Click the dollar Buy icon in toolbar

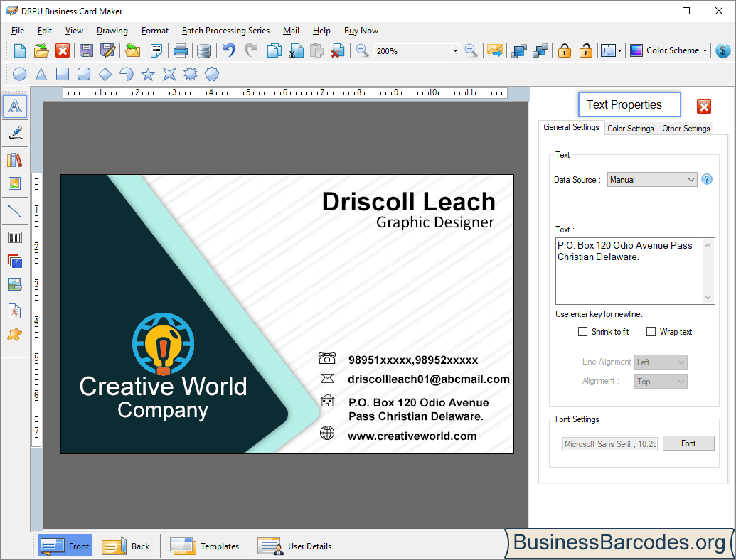point(723,50)
